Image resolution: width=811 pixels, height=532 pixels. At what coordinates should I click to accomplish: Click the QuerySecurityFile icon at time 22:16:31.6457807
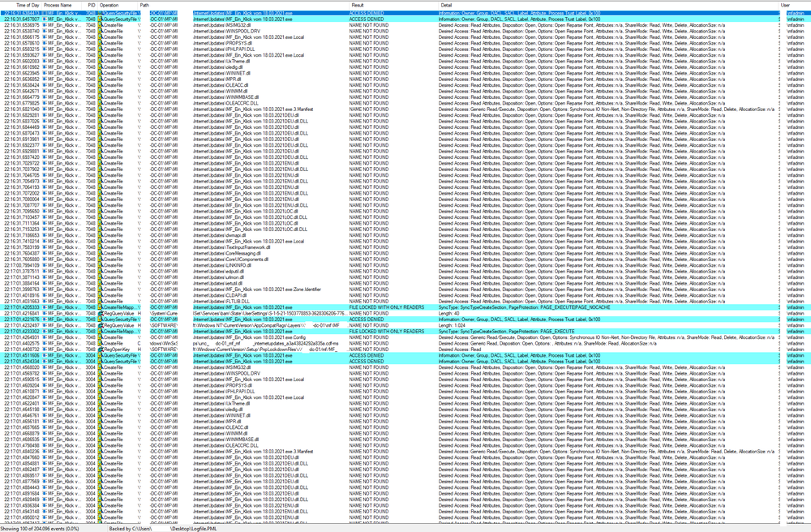[x=101, y=19]
